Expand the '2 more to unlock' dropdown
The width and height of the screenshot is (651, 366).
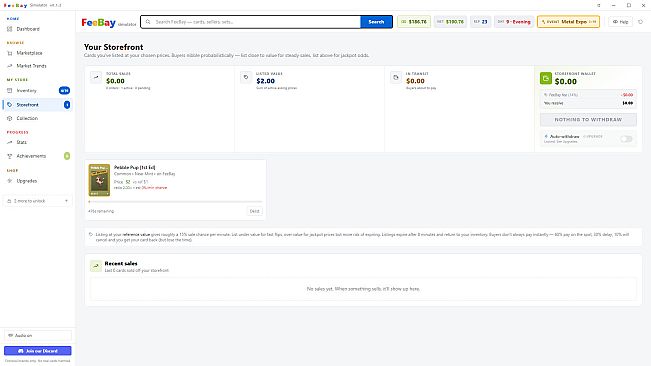click(38, 201)
